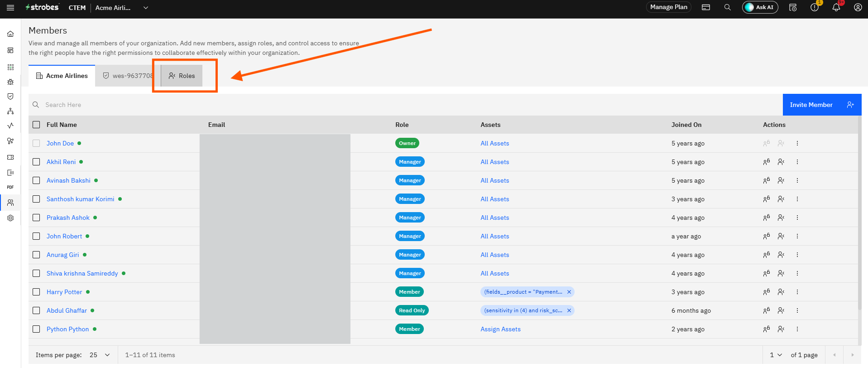This screenshot has height=368, width=868.
Task: Open the bug vulnerabilities sidebar icon
Action: 10,82
